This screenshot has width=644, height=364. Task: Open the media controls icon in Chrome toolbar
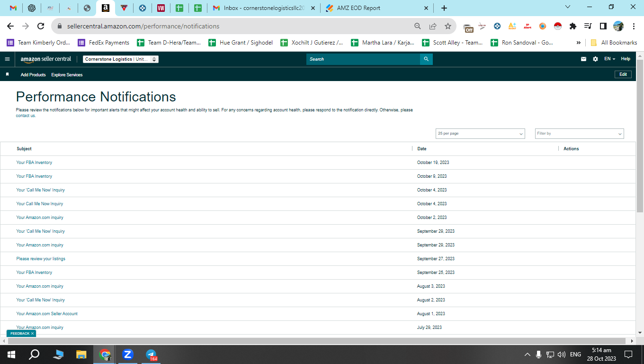[x=588, y=26]
